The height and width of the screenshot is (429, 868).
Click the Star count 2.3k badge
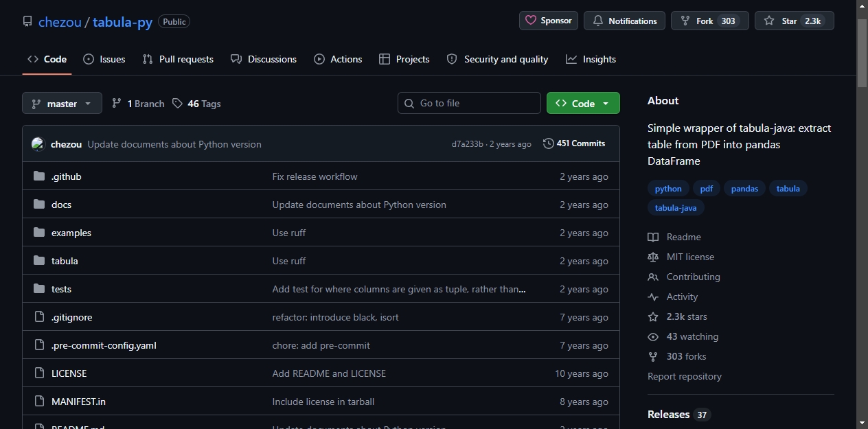click(x=813, y=21)
